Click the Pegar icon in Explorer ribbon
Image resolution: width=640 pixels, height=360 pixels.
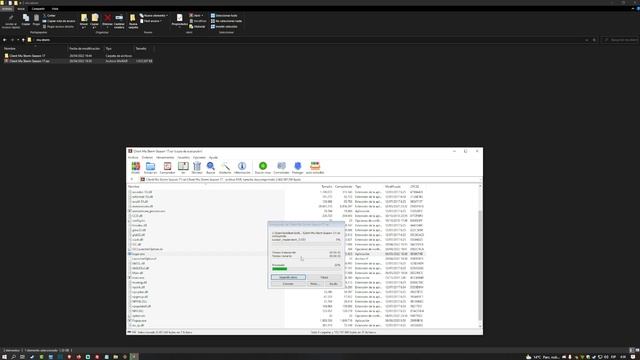pyautogui.click(x=36, y=20)
